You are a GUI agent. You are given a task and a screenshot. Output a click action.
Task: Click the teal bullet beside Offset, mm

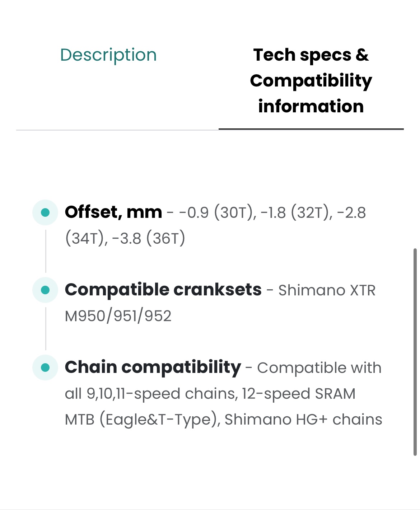(45, 212)
